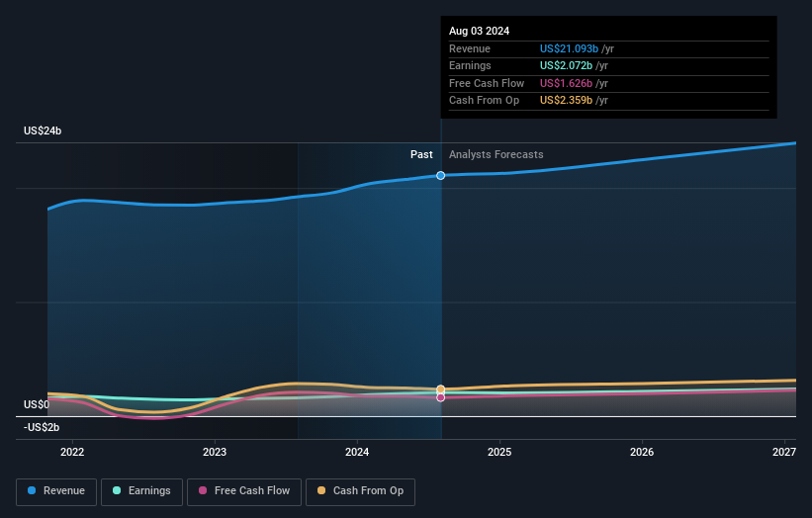This screenshot has height=518, width=812.
Task: Click the orange Cash From Op data marker
Action: click(x=441, y=389)
